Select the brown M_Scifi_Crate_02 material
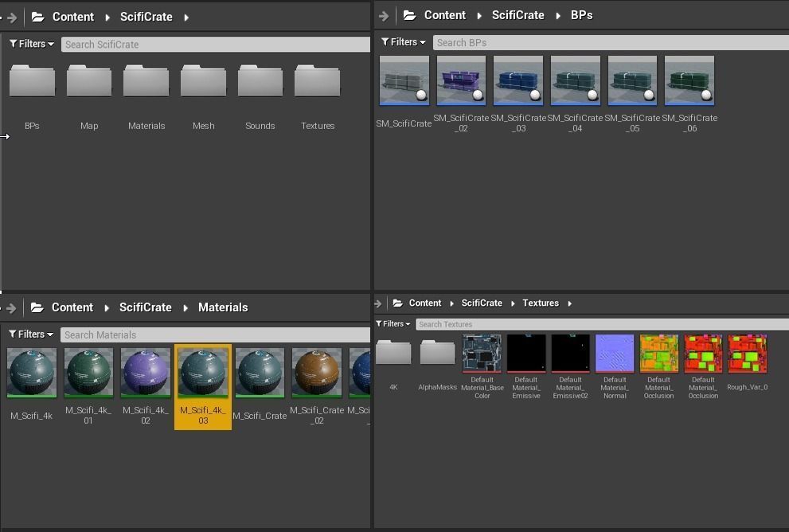This screenshot has width=789, height=532. click(x=317, y=373)
